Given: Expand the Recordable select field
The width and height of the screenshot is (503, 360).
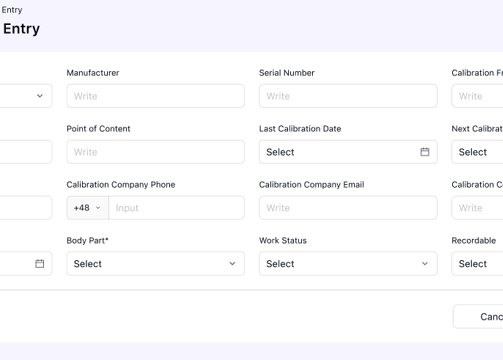Looking at the screenshot, I should 477,264.
